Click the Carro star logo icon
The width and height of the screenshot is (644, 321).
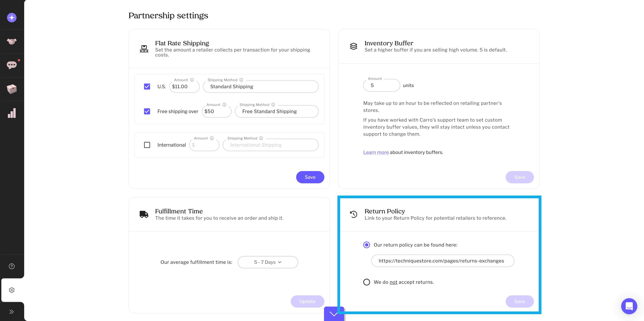pyautogui.click(x=12, y=17)
